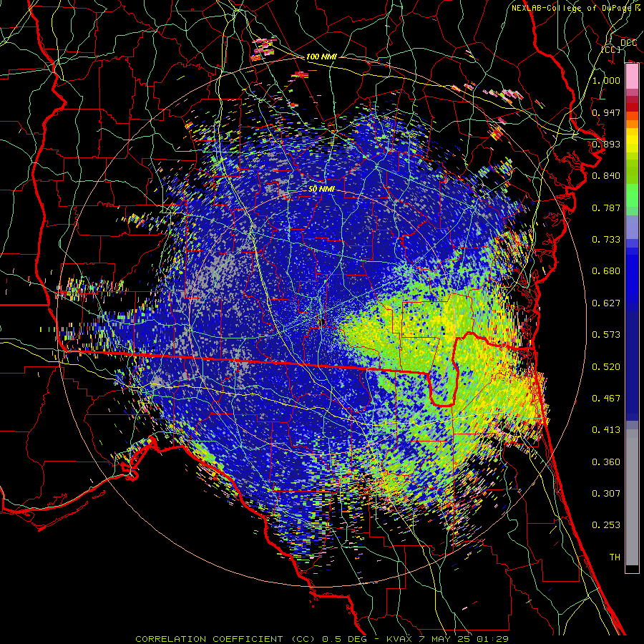Click the 0.627 legend value

click(606, 303)
